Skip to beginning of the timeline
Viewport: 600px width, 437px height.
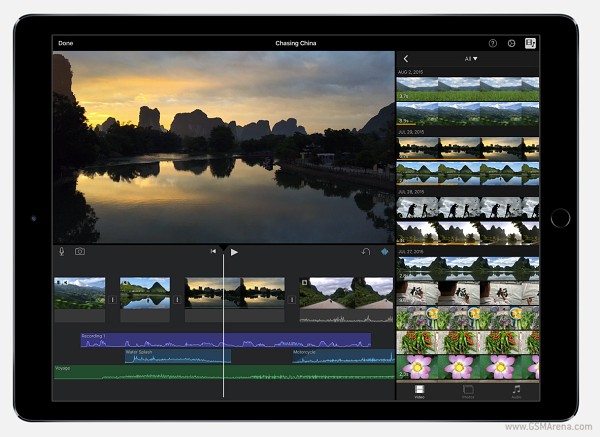click(x=213, y=251)
